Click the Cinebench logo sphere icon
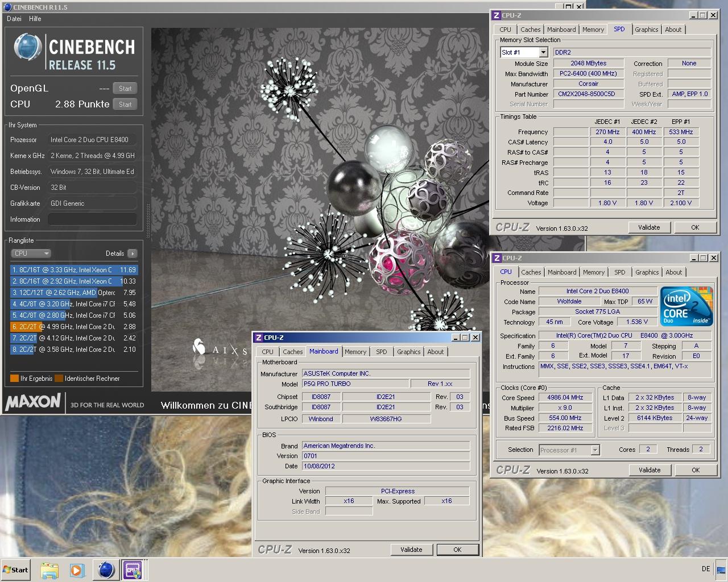This screenshot has width=728, height=582. click(28, 48)
